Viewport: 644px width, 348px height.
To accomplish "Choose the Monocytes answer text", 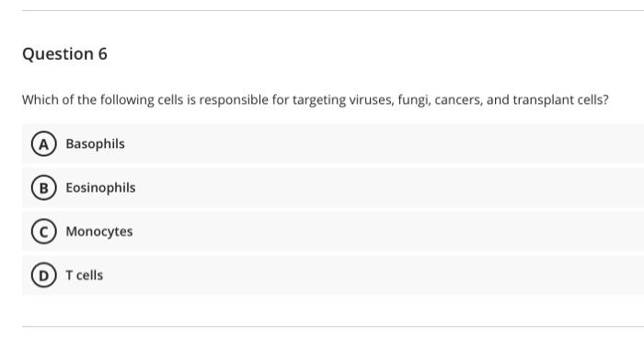I will 99,231.
